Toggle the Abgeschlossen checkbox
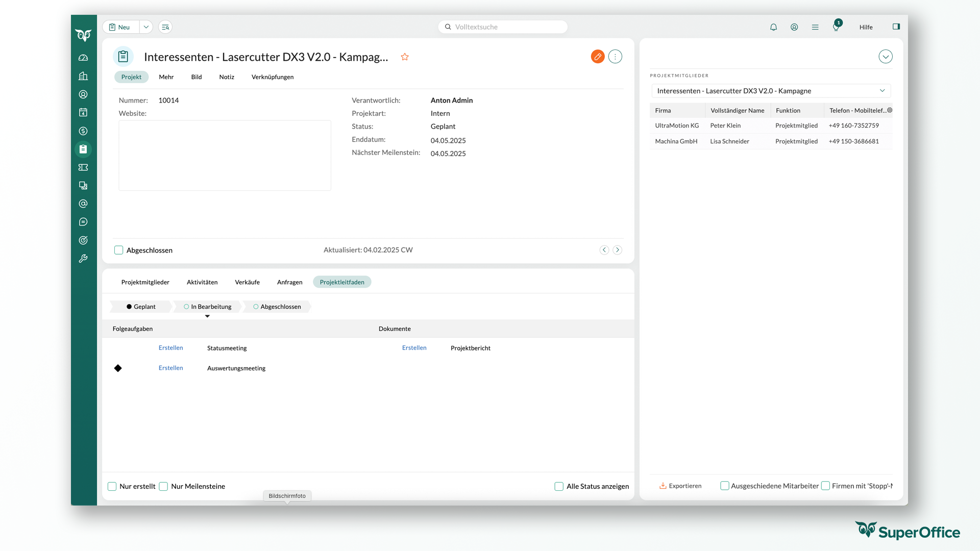This screenshot has width=980, height=551. pos(119,250)
